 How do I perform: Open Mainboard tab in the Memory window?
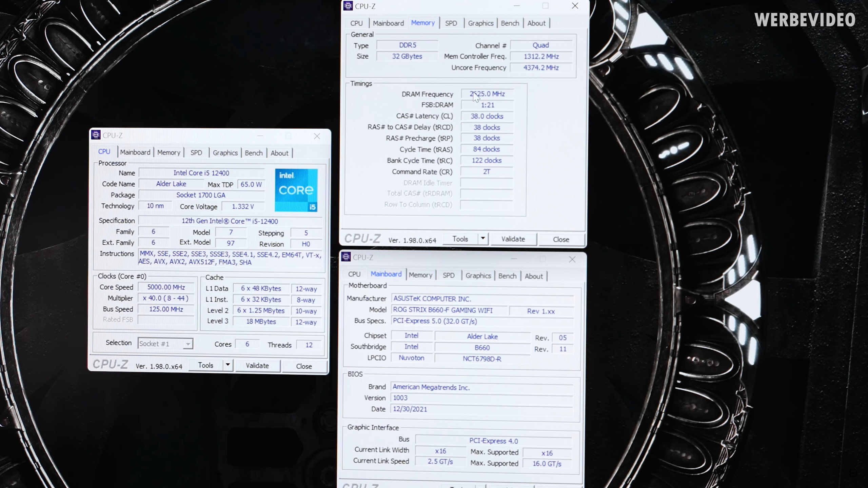(388, 23)
